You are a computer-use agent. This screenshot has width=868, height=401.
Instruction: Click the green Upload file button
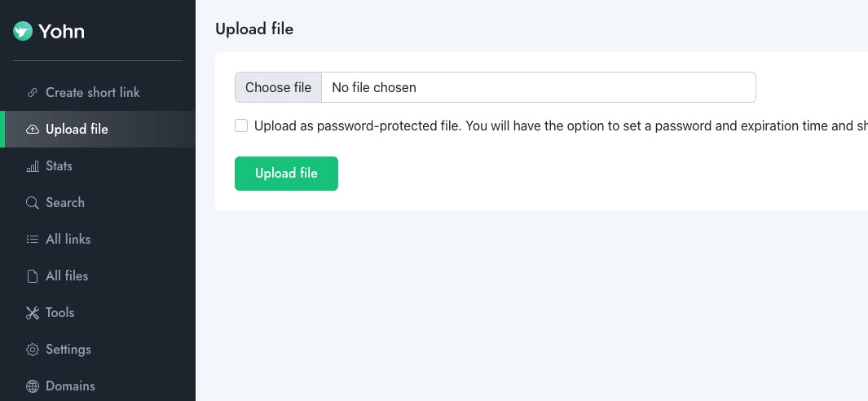(x=286, y=174)
